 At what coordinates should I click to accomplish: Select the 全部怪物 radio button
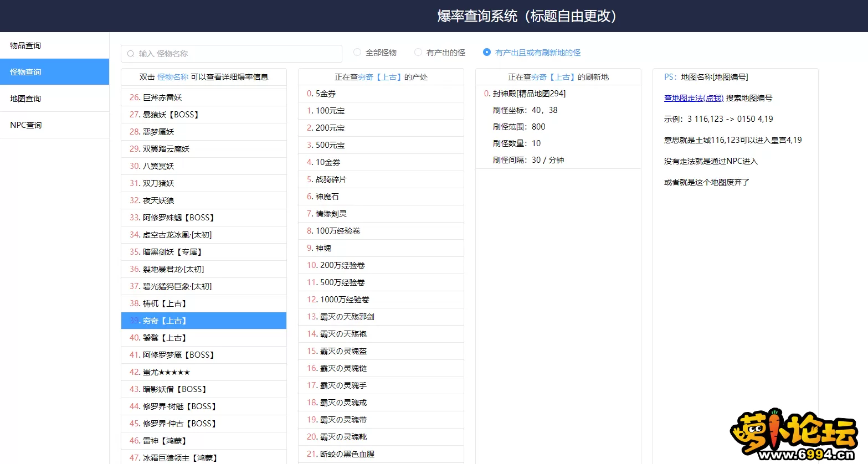pos(357,52)
